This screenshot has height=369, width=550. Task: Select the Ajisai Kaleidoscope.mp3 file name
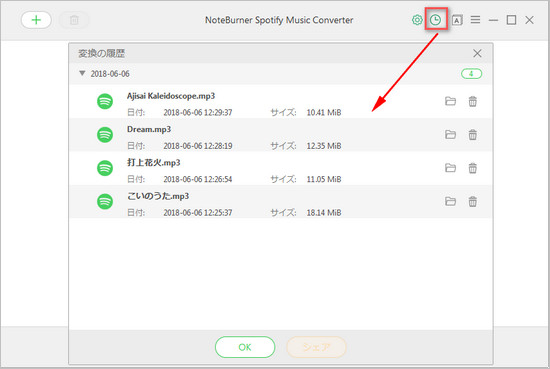(x=171, y=96)
